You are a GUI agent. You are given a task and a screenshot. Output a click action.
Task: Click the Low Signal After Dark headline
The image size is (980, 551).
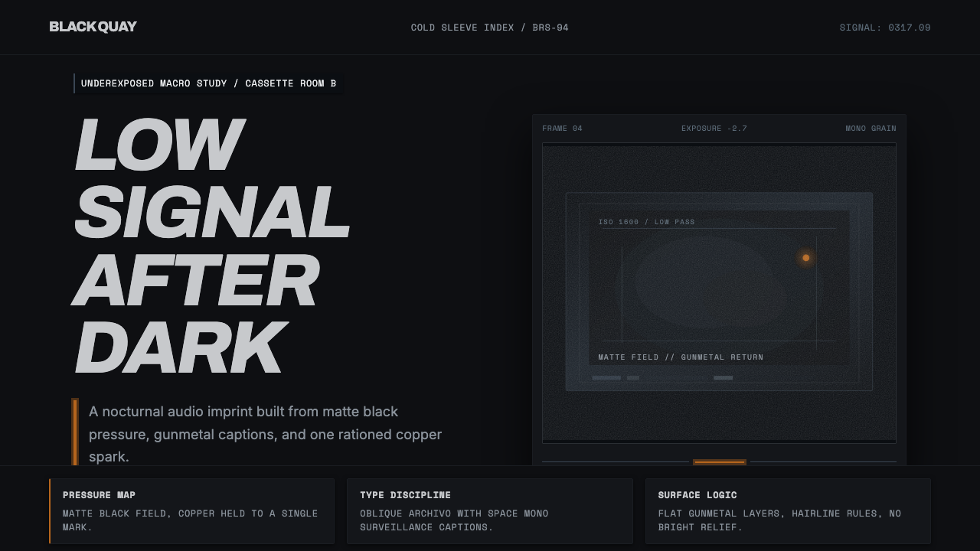212,245
